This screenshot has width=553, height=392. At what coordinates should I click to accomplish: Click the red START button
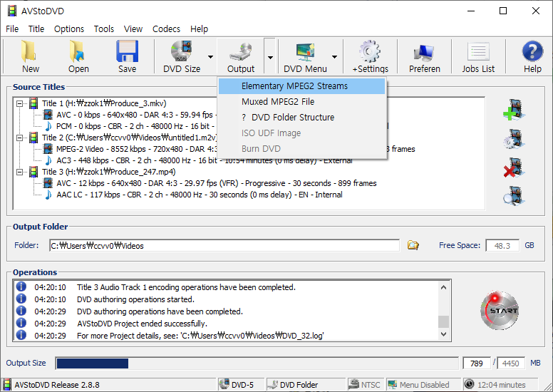click(500, 311)
